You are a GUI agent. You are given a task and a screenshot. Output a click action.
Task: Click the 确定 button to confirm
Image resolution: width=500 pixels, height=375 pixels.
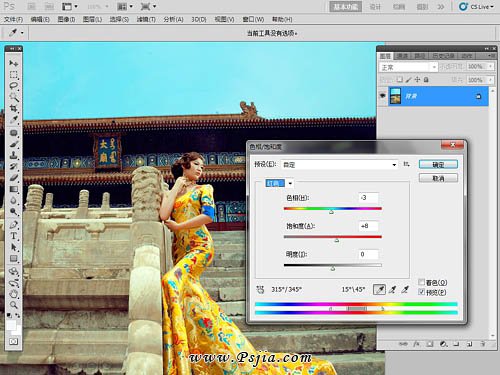click(x=438, y=164)
